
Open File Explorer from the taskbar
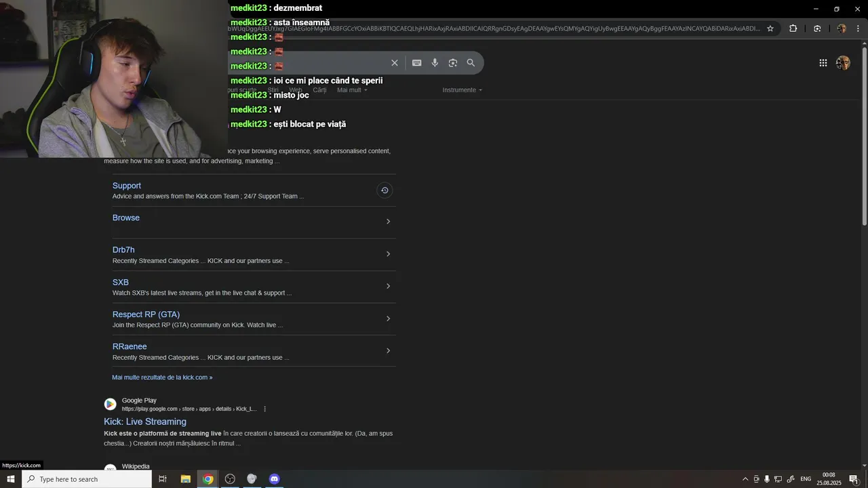coord(185,479)
